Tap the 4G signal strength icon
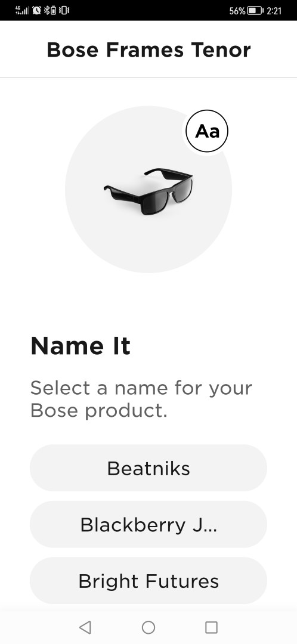Viewport: 297px width, 644px height. (x=22, y=10)
